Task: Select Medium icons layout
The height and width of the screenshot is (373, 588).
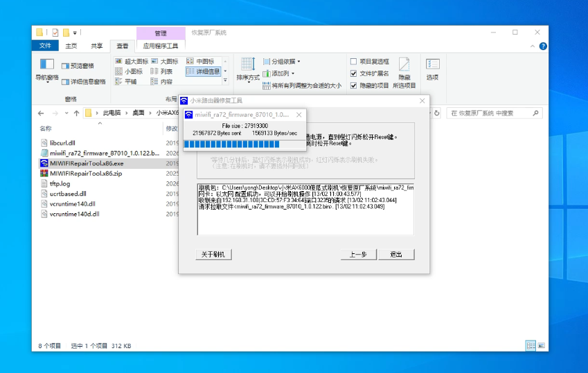Action: (x=200, y=61)
